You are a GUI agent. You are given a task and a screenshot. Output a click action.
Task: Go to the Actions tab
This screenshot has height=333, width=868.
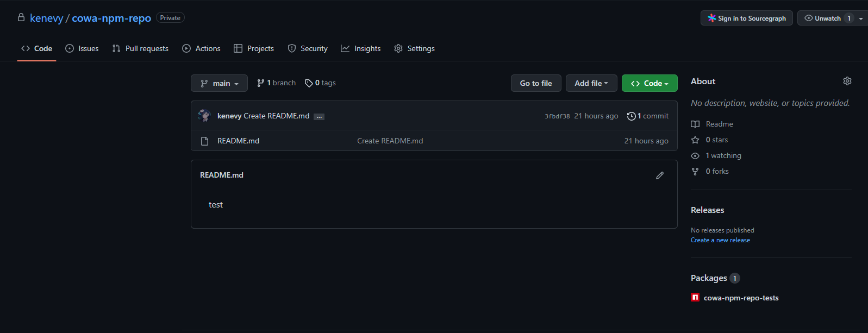(x=201, y=48)
